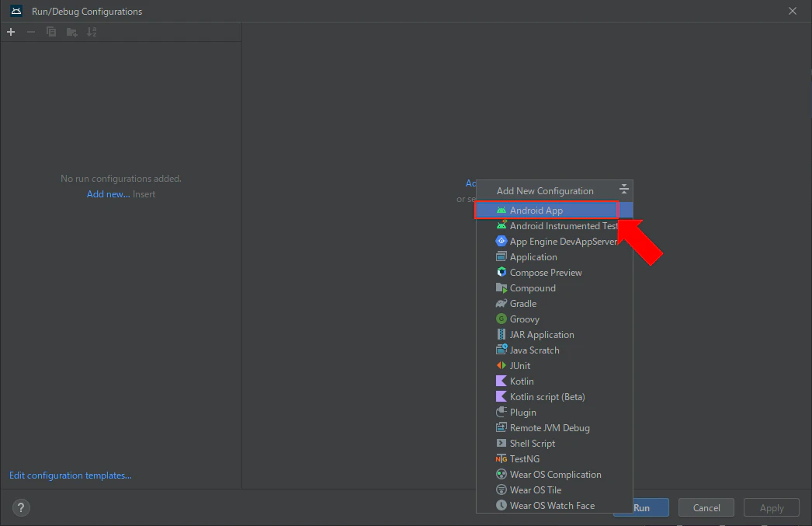Click the minus Remove Configuration toolbar icon

(31, 32)
